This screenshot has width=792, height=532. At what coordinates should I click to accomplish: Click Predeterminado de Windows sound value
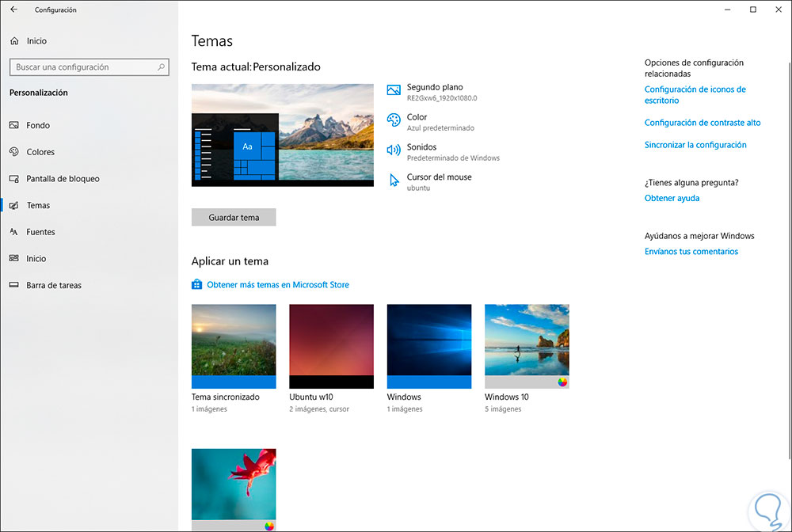(453, 158)
